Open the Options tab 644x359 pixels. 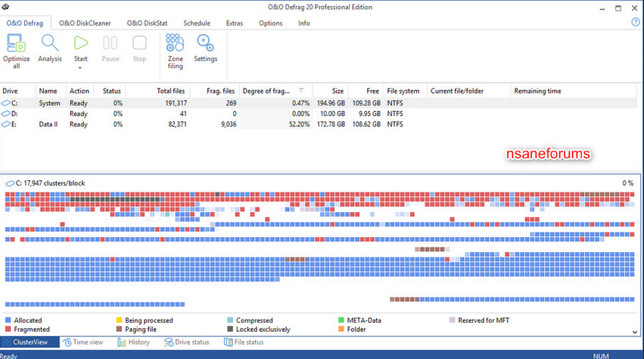coord(271,23)
